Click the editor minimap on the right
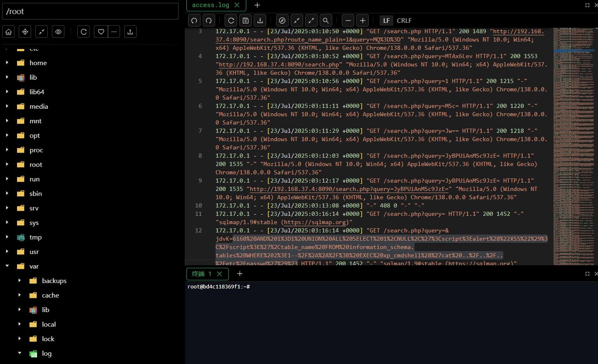598x364 pixels. [x=574, y=146]
